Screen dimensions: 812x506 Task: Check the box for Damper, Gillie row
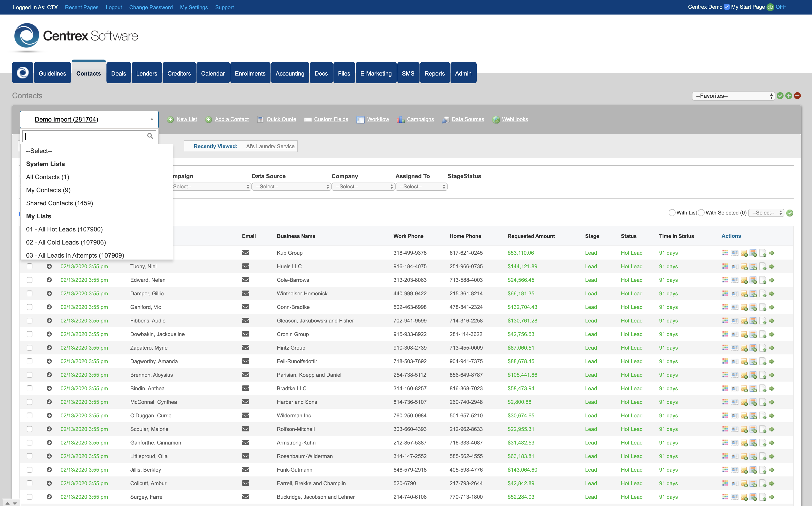click(x=30, y=293)
